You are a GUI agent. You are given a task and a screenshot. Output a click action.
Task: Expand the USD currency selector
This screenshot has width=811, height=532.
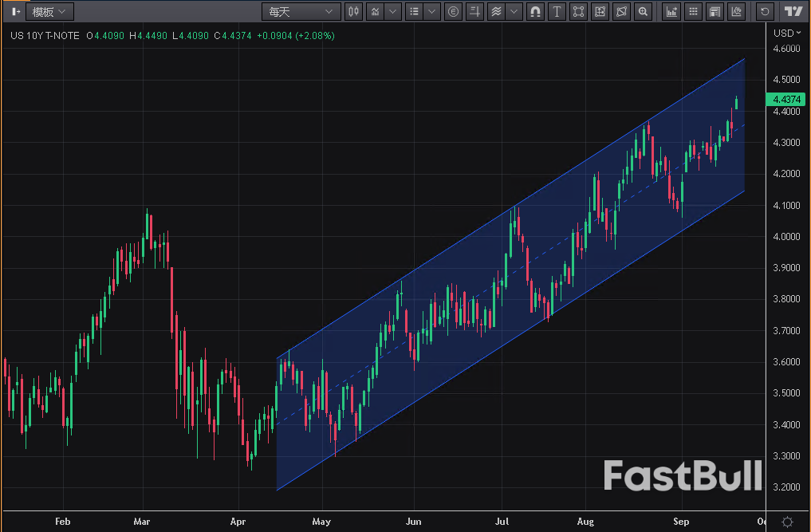787,33
